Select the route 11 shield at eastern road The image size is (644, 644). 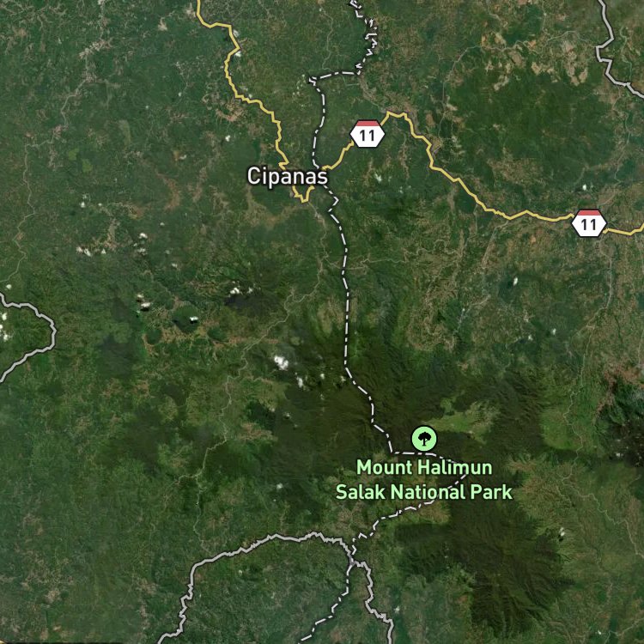point(589,223)
